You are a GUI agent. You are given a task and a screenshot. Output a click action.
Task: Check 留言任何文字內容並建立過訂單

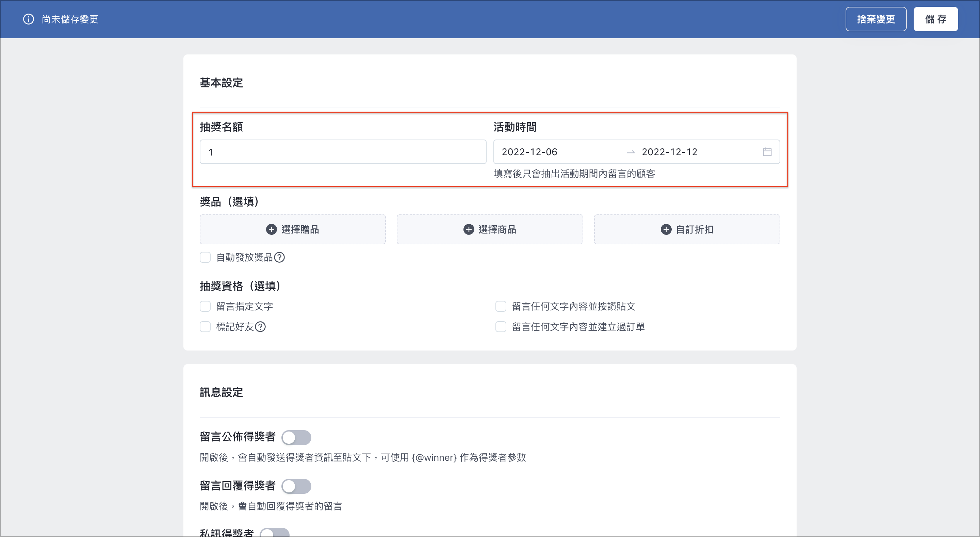click(501, 327)
